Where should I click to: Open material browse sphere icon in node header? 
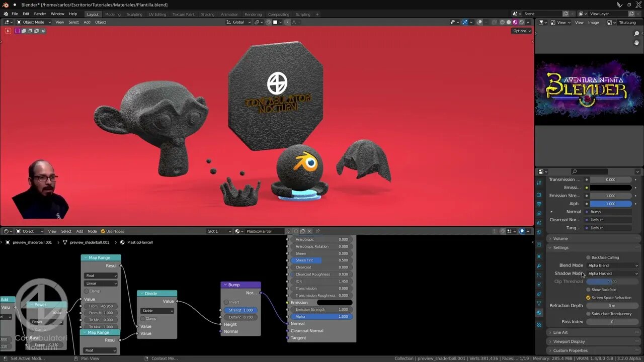[x=238, y=231]
